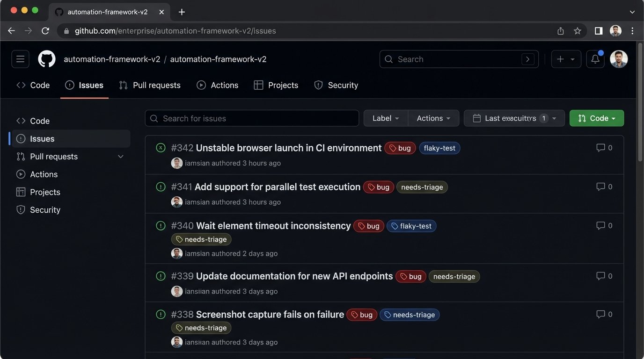
Task: Expand the Pull requests section in the sidebar
Action: (x=120, y=156)
